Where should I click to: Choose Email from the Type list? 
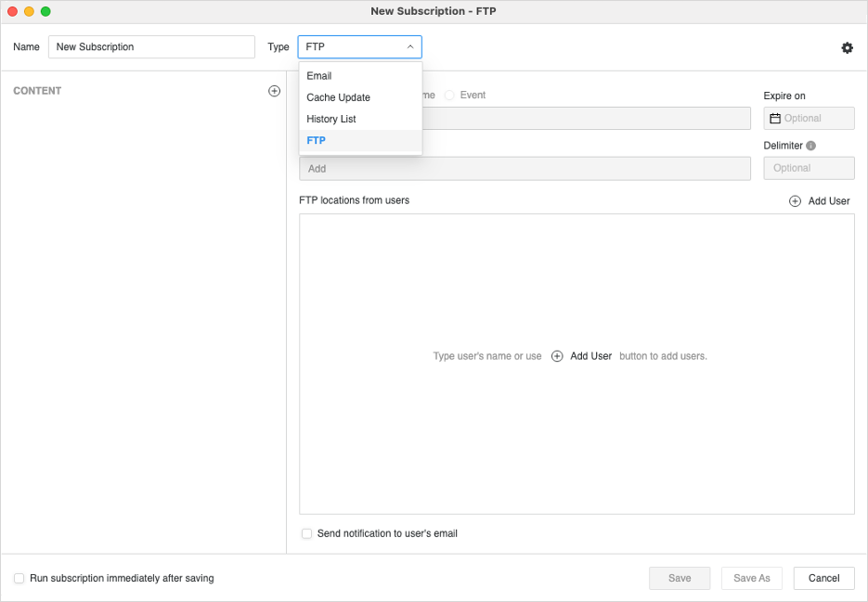[x=319, y=76]
